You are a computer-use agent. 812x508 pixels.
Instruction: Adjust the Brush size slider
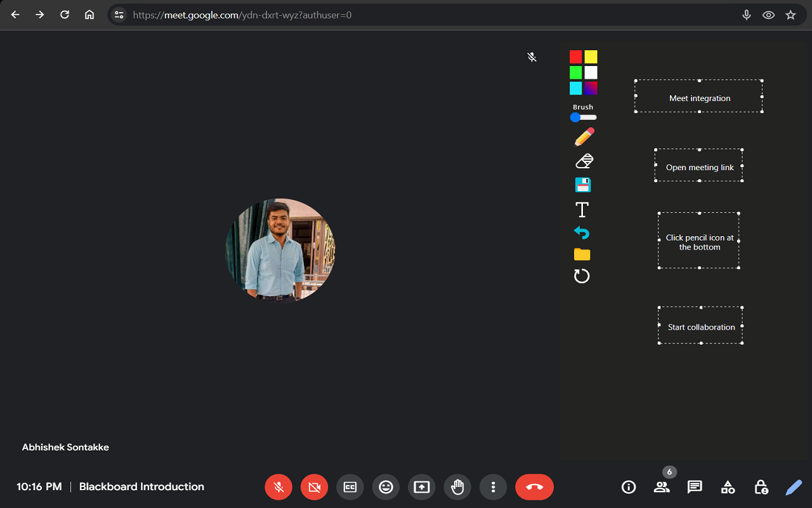click(583, 117)
